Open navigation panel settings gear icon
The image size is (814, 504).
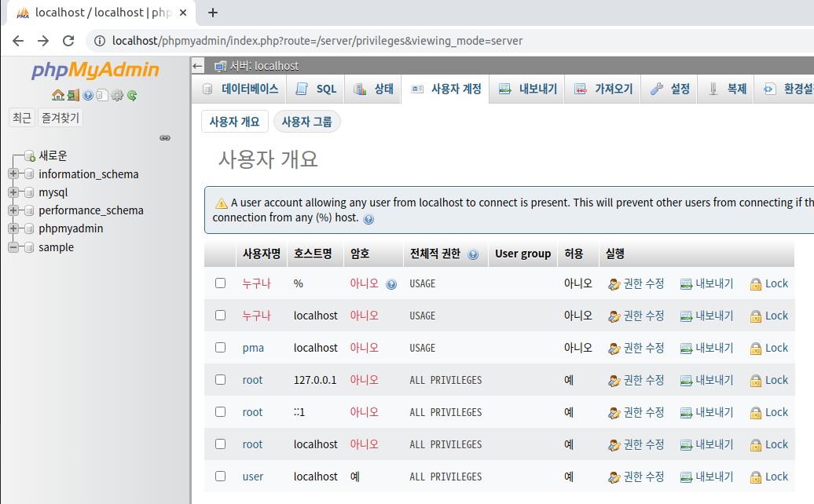click(x=117, y=96)
